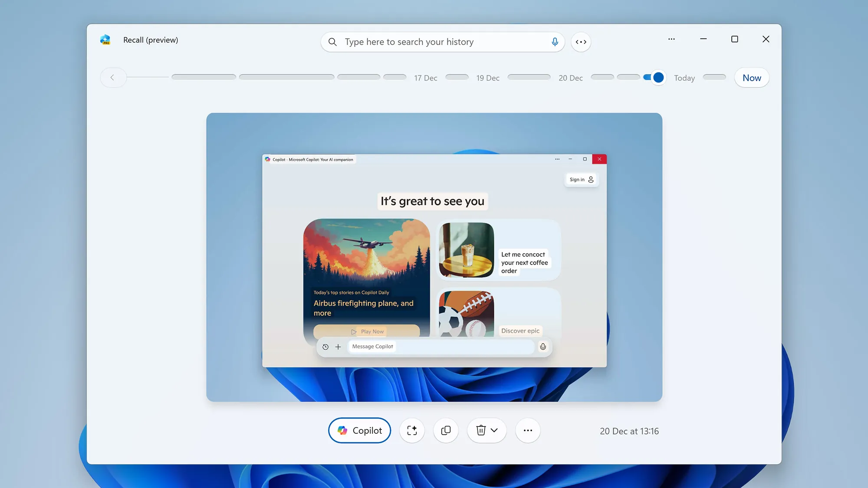
Task: Click the code brackets icon beside search
Action: click(x=581, y=42)
